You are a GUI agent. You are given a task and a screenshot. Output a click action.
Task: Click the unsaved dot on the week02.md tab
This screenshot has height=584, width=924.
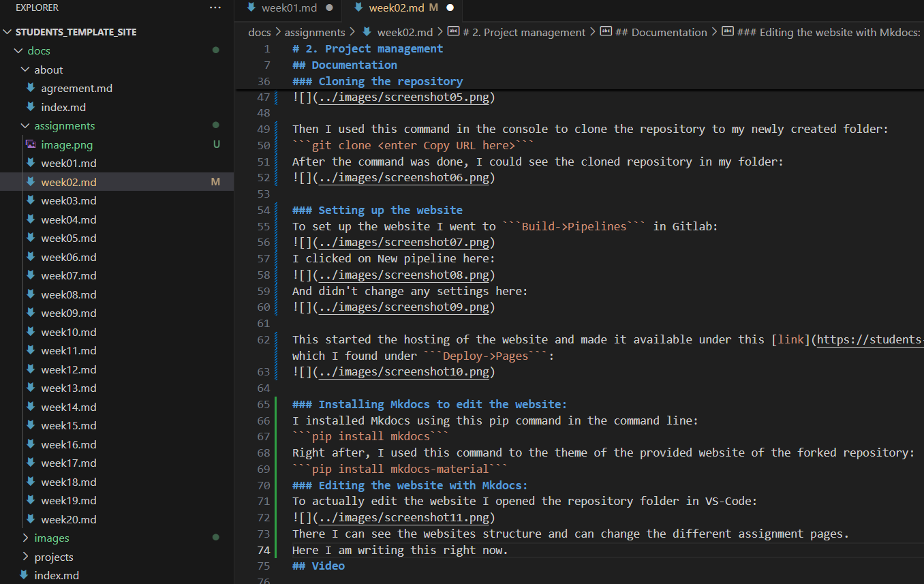(x=450, y=8)
